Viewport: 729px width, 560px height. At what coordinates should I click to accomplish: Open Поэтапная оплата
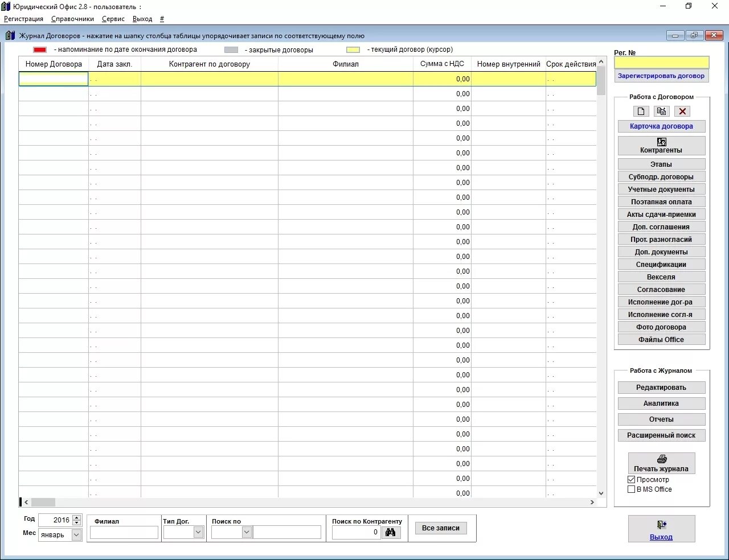click(661, 201)
